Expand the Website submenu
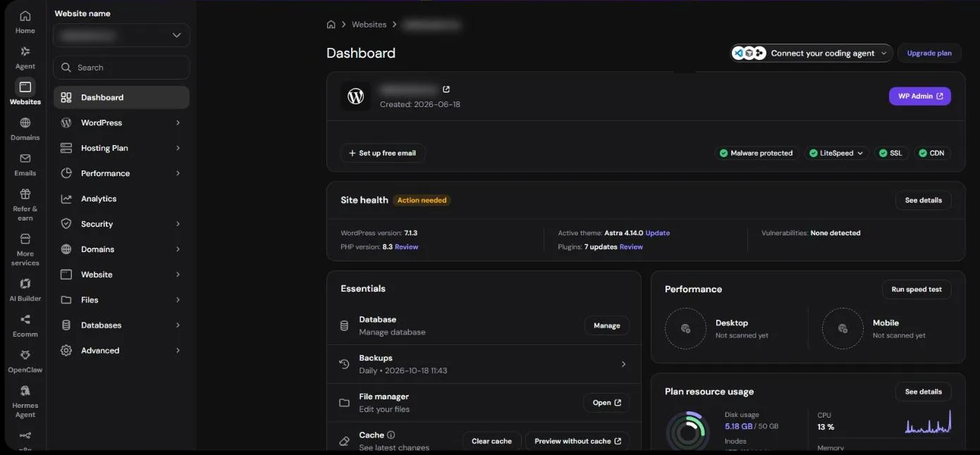980x455 pixels. point(178,275)
